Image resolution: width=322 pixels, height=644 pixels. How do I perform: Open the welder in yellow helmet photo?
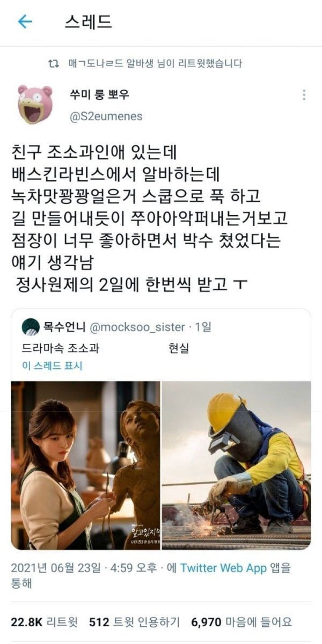(236, 465)
